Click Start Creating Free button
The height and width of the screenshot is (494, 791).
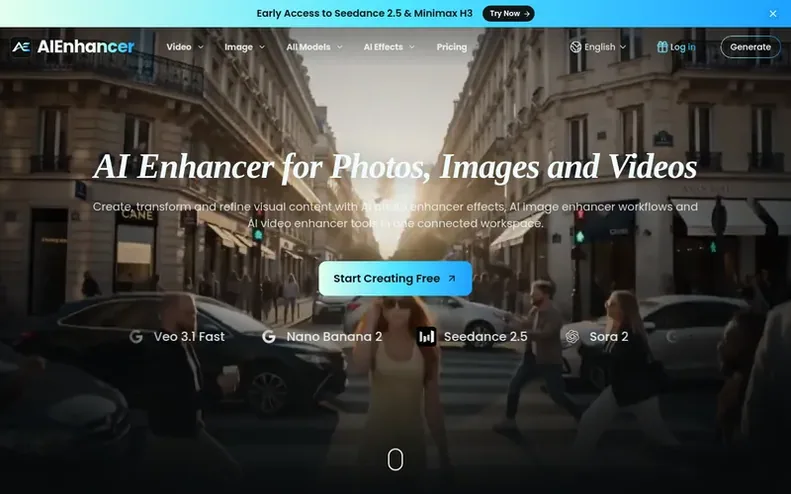click(x=395, y=279)
